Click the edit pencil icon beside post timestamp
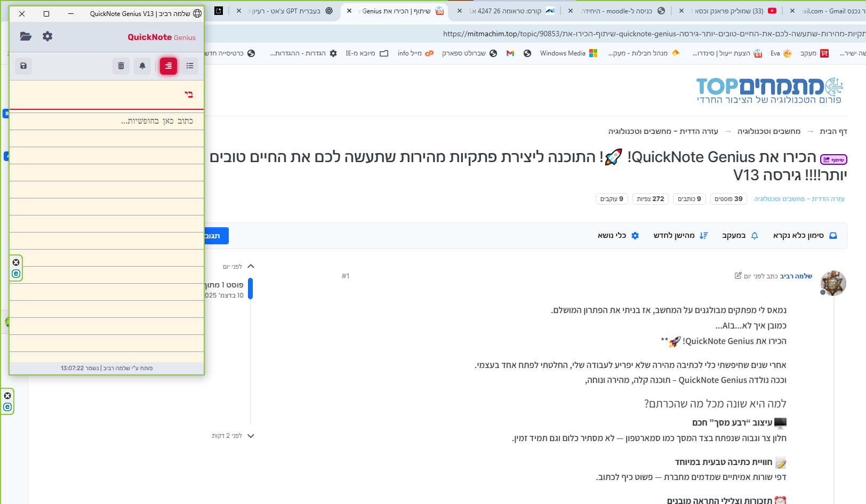Image resolution: width=866 pixels, height=504 pixels. tap(738, 276)
